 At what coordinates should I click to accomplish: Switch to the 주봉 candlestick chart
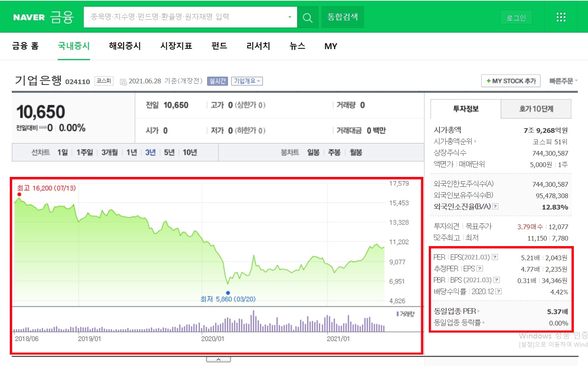point(334,153)
